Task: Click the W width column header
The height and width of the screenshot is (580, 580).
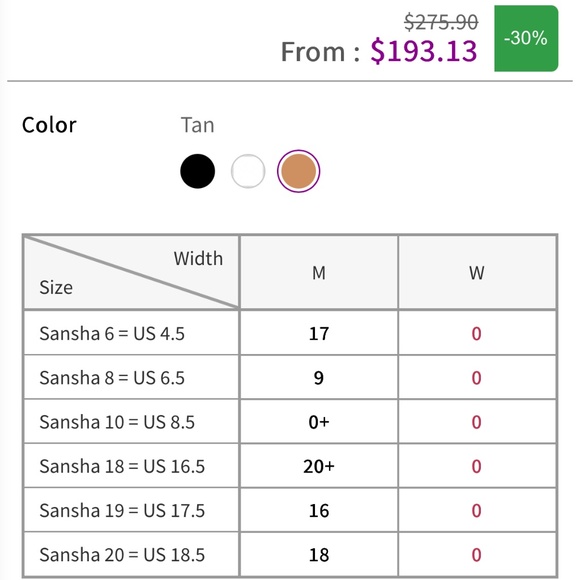Action: (x=477, y=273)
